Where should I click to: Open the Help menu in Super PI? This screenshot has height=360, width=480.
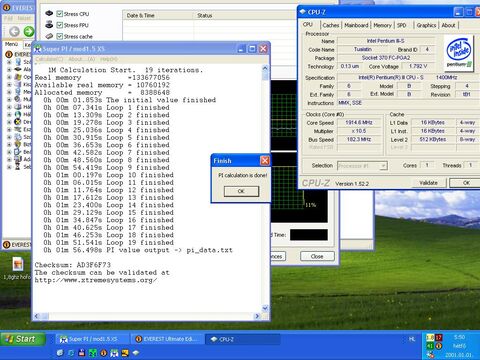(109, 59)
